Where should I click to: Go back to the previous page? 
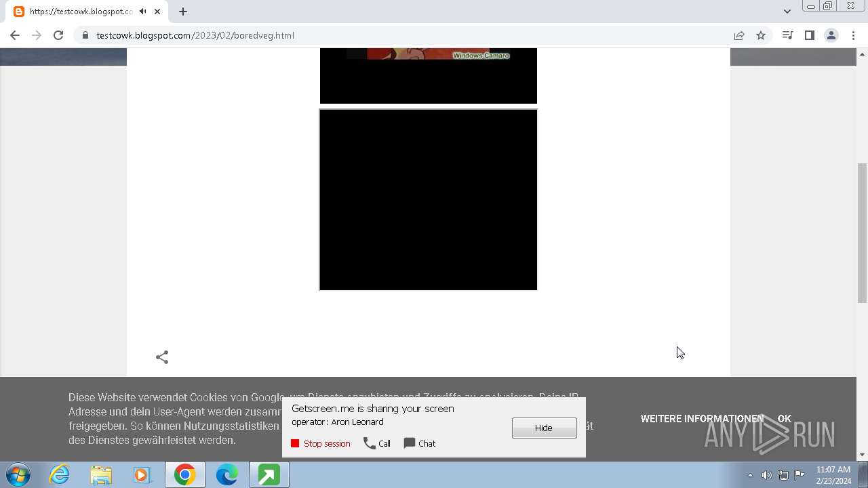coord(15,35)
